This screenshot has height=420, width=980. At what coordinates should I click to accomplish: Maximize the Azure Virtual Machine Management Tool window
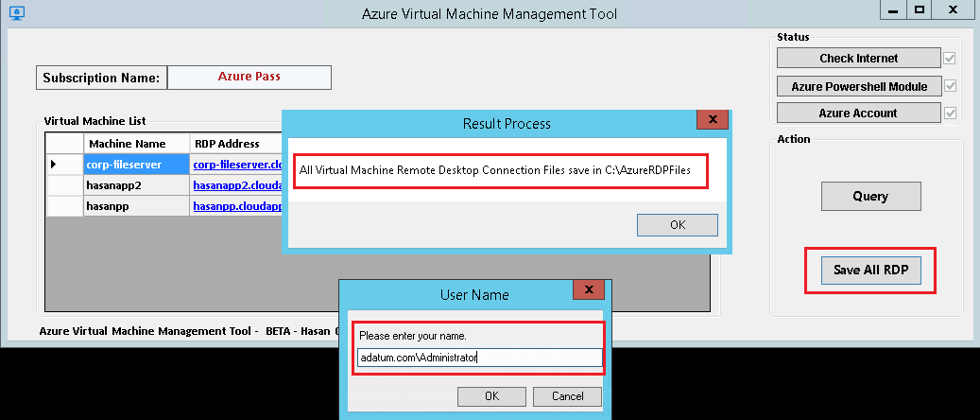pyautogui.click(x=920, y=10)
